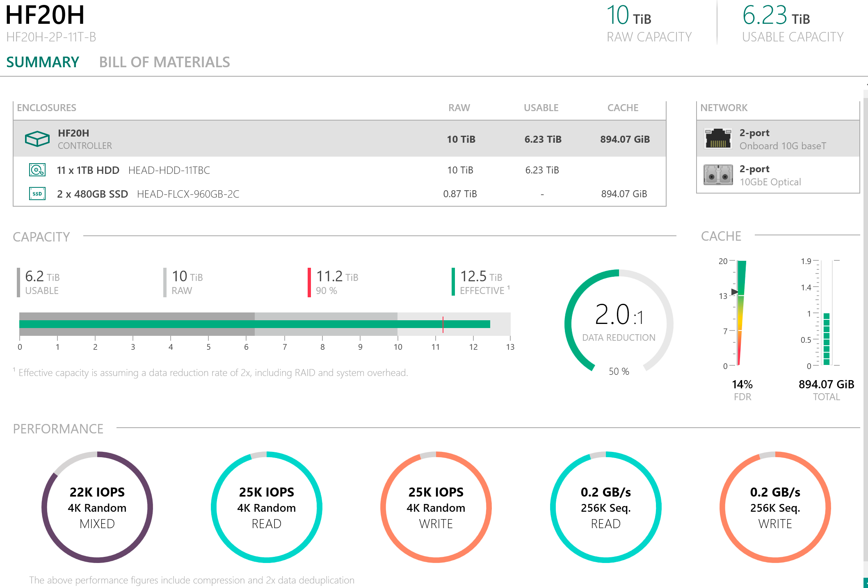The image size is (868, 588).
Task: Click the 6.23 TiB Usable Capacity header
Action: (793, 23)
